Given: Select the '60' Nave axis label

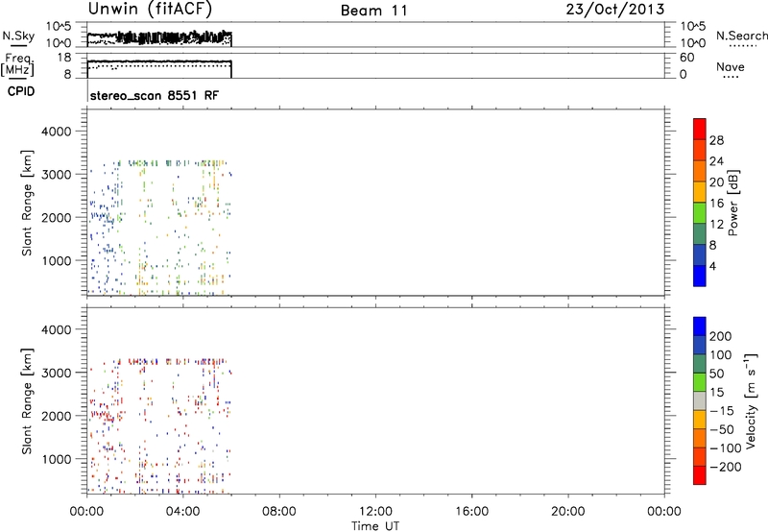Looking at the screenshot, I should [x=686, y=58].
